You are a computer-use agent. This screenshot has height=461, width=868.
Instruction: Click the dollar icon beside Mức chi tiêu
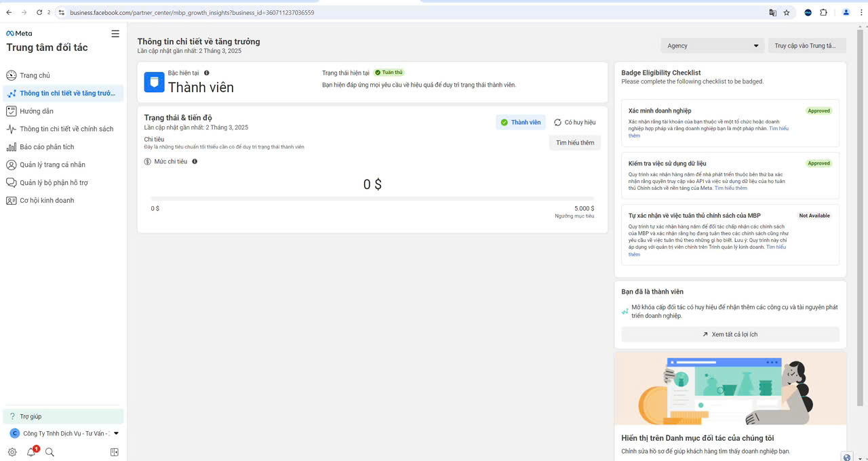click(148, 161)
